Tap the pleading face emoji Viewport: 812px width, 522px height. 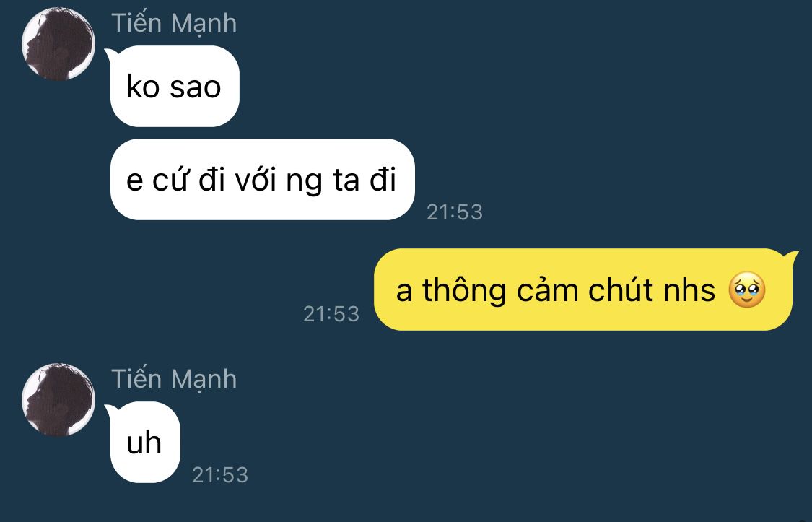point(746,290)
